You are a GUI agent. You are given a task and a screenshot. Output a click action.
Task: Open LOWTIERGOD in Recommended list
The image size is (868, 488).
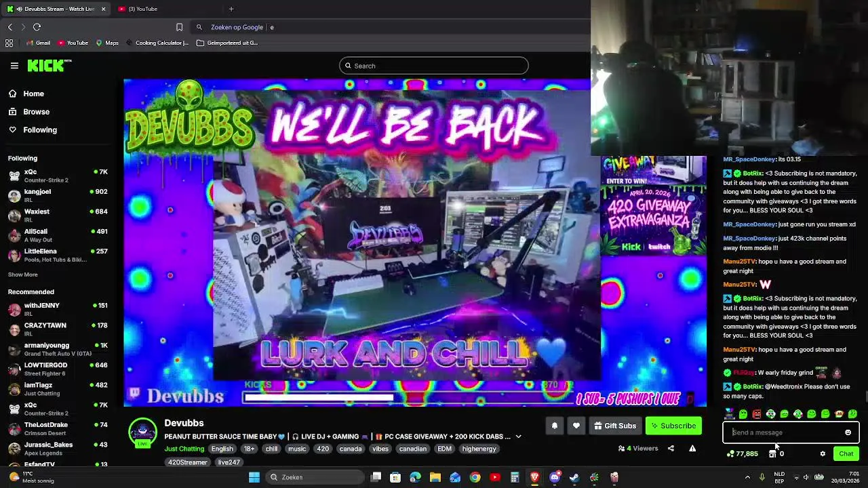point(58,369)
